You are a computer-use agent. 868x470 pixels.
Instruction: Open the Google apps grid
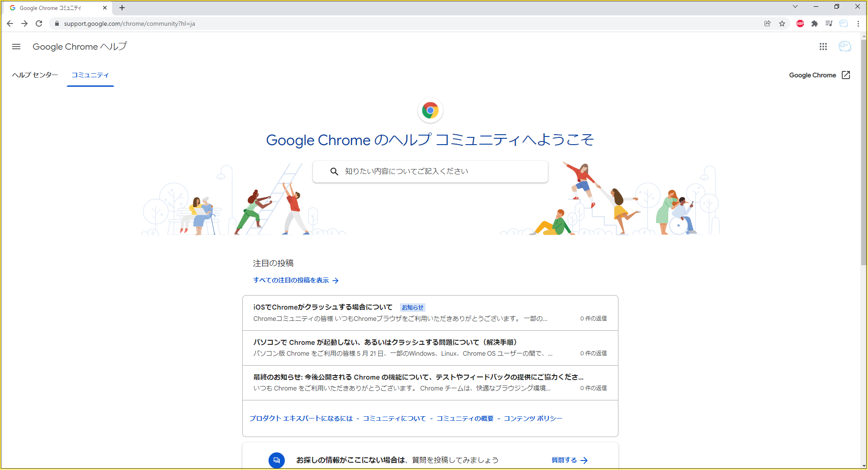pos(823,47)
